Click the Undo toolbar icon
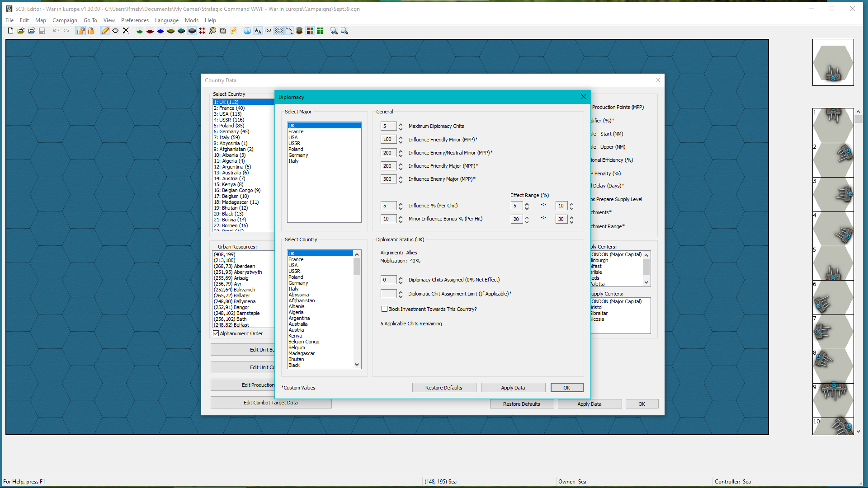This screenshot has width=868, height=488. 55,31
